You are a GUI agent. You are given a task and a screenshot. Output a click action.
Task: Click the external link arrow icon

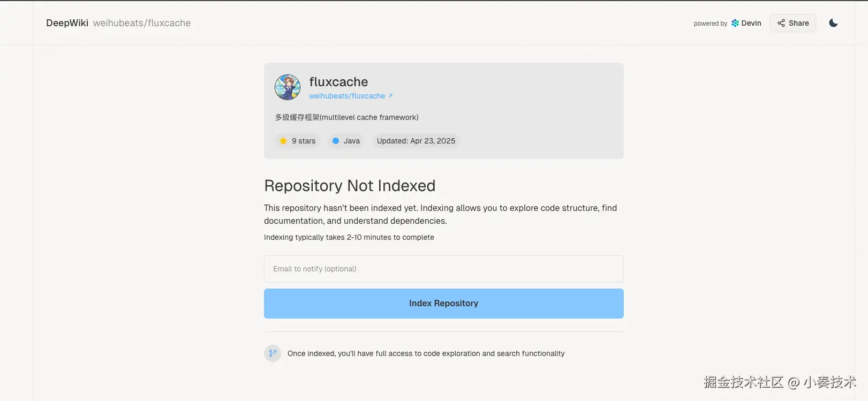(390, 96)
